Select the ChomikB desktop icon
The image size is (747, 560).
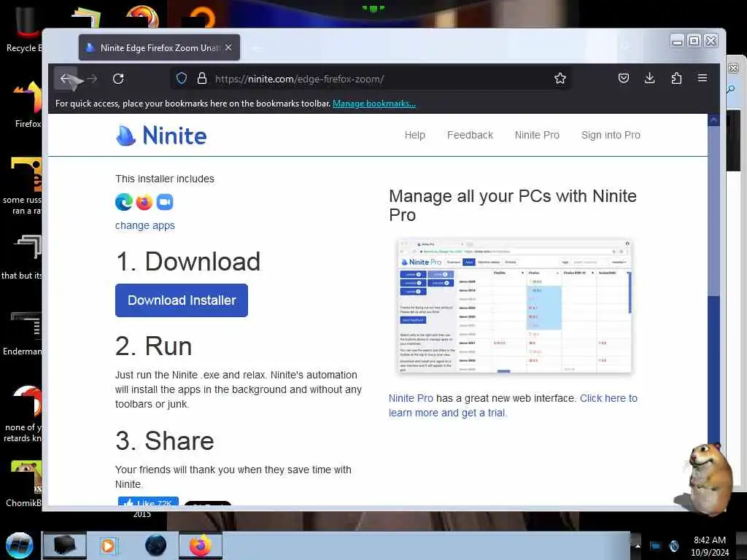(24, 483)
